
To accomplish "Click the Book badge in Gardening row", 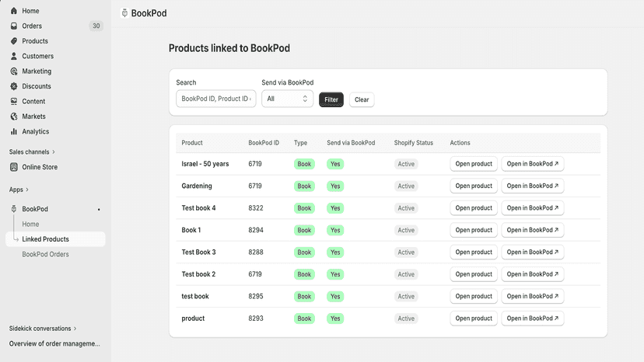I will pos(304,186).
